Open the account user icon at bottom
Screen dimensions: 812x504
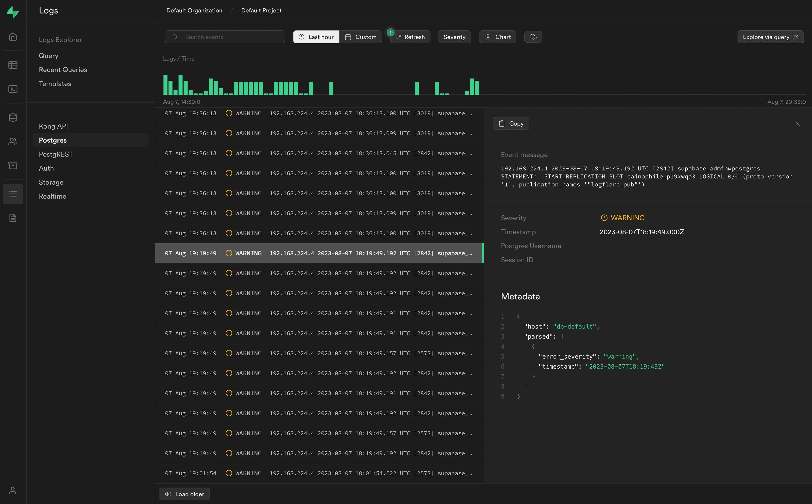point(13,490)
